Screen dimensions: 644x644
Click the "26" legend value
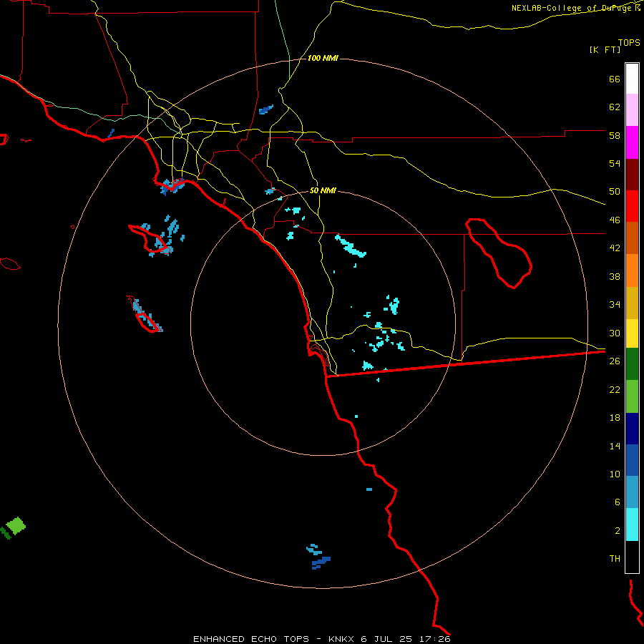coord(615,361)
